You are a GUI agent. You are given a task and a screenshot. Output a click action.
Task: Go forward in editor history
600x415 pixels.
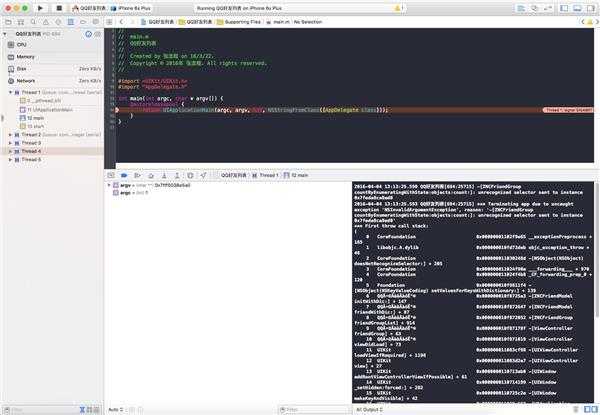pos(132,22)
